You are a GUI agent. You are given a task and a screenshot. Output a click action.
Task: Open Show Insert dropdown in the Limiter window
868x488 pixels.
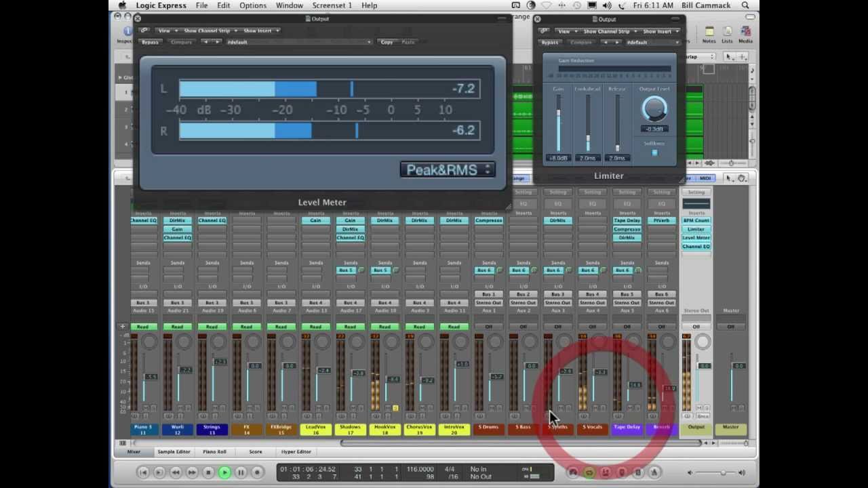[x=660, y=31]
